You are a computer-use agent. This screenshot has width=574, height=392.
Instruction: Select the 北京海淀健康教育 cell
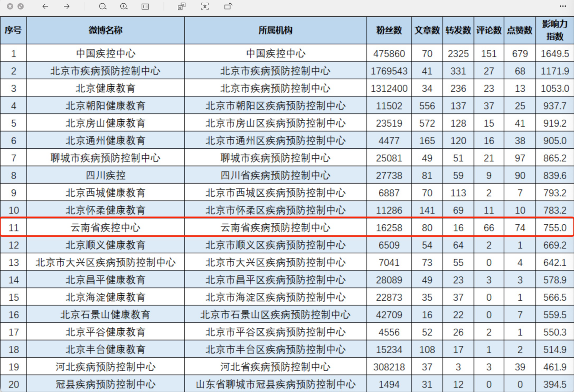[105, 297]
